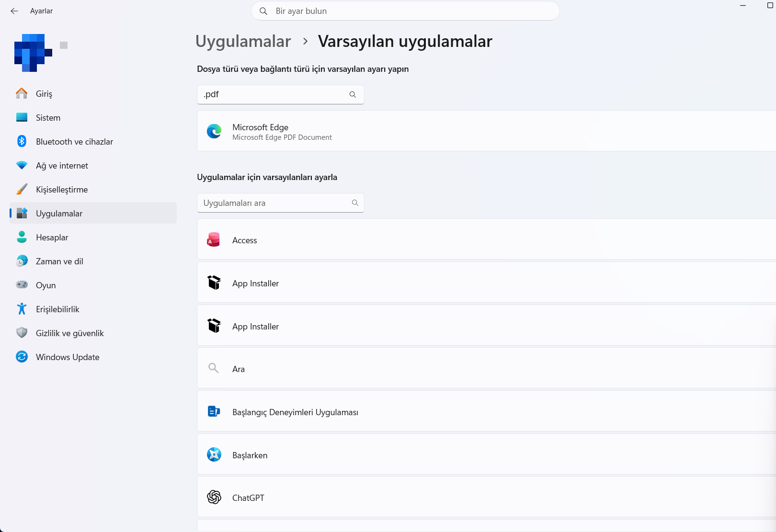Click the Başlarken app icon
Image resolution: width=776 pixels, height=532 pixels.
click(214, 454)
